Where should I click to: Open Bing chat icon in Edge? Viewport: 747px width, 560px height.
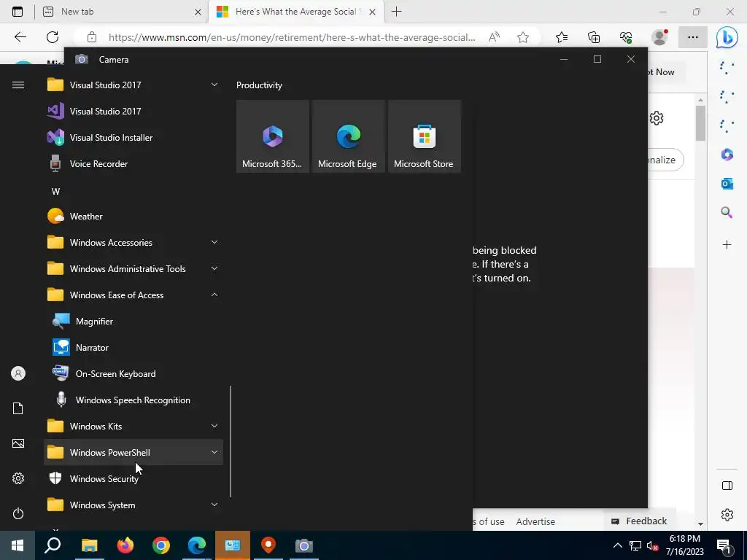point(727,37)
